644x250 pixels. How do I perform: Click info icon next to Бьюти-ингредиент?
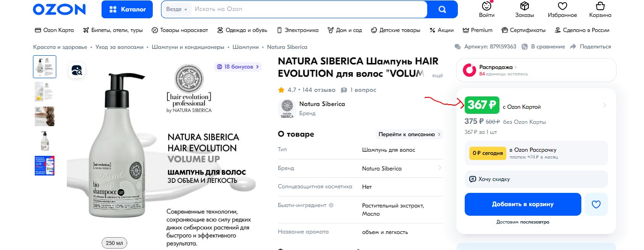point(331,205)
